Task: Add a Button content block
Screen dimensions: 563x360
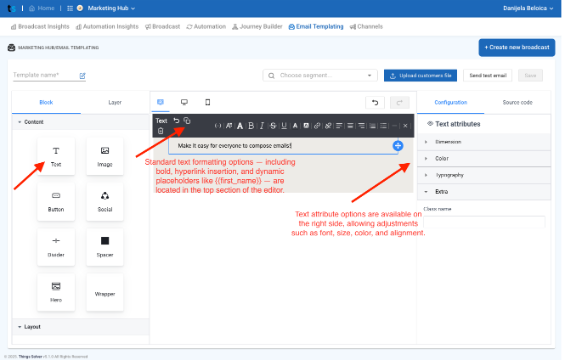Action: pyautogui.click(x=56, y=202)
